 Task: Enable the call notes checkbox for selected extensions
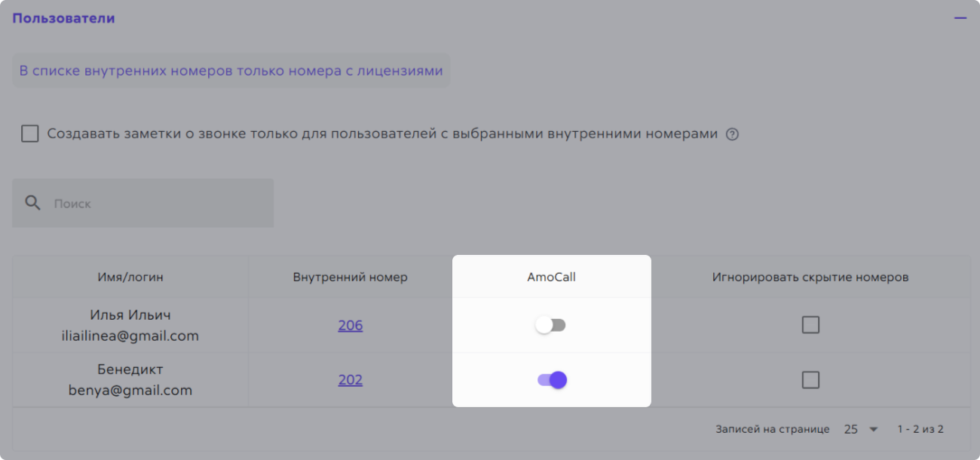30,134
